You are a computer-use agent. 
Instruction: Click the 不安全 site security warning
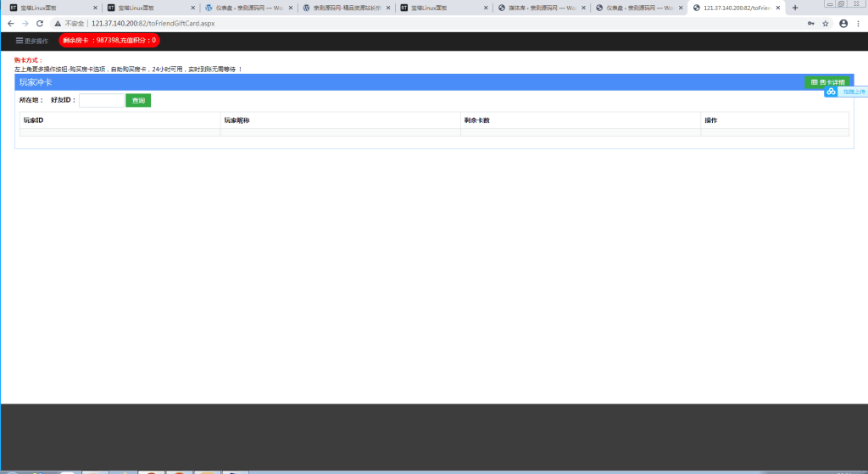tap(70, 23)
